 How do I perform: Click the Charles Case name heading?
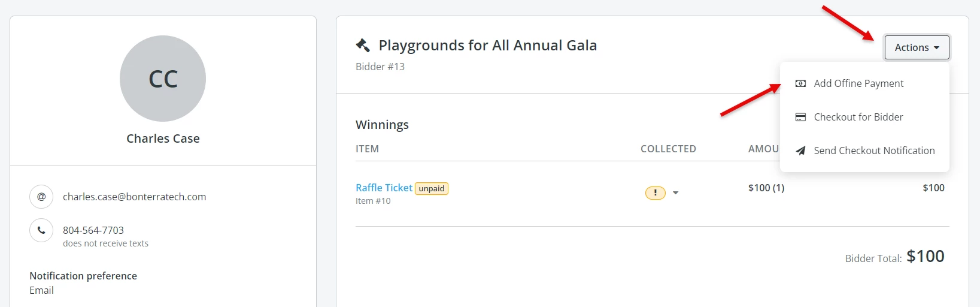(x=163, y=139)
